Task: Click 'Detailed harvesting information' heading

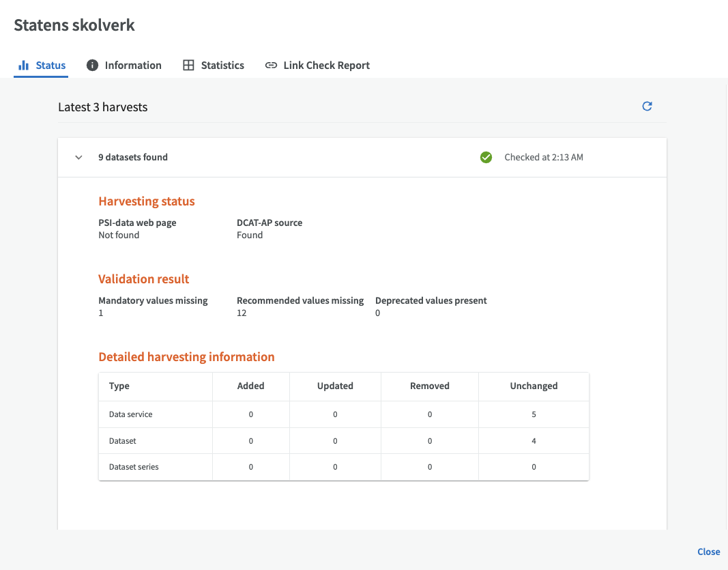Action: [x=186, y=357]
